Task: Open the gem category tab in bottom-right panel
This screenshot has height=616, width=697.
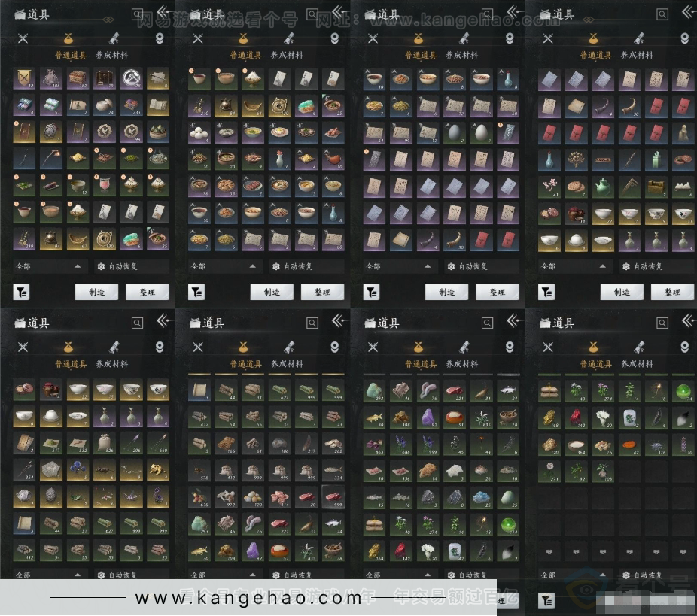Action: click(x=684, y=347)
